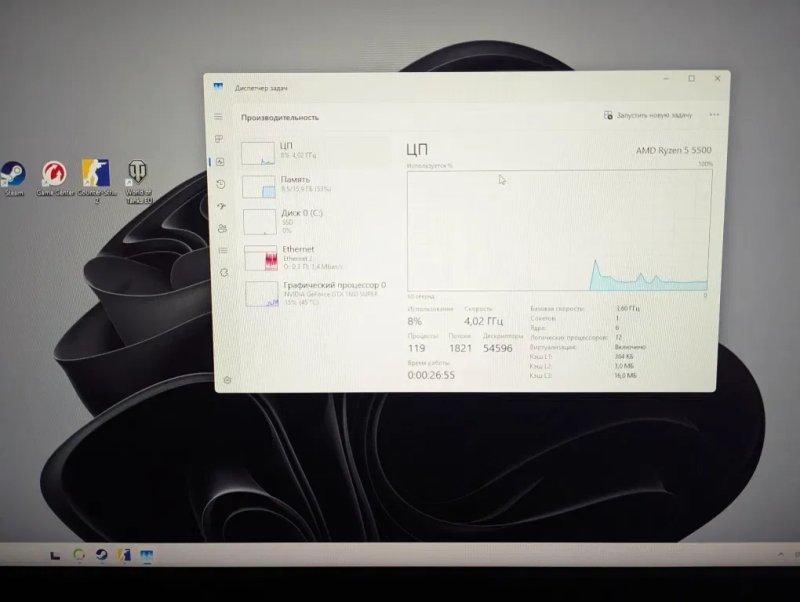Click the Память mini graph thumbnail

259,187
